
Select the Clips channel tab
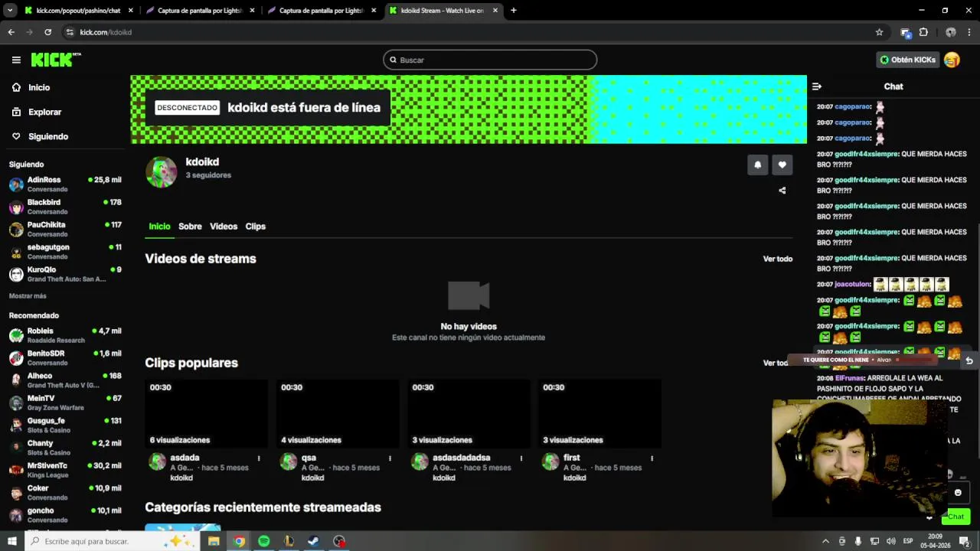[255, 227]
